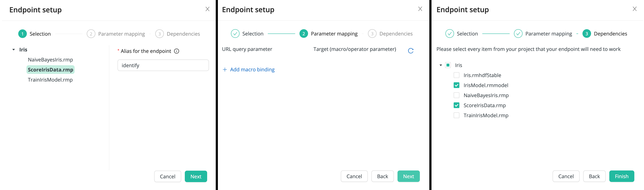The height and width of the screenshot is (190, 644).
Task: Collapse the Iris folder in left dialog
Action: coord(14,49)
